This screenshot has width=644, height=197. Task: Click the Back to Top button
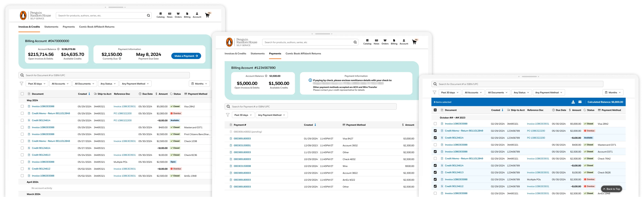coord(611,189)
